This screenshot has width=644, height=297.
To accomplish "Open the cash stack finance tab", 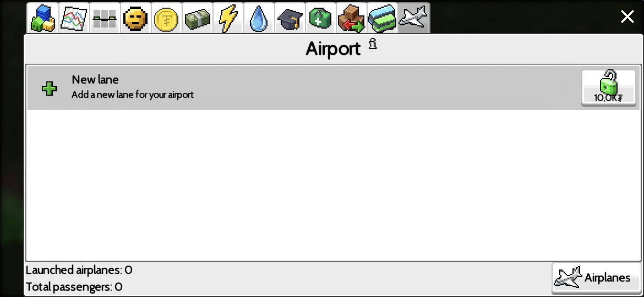I will pyautogui.click(x=197, y=18).
